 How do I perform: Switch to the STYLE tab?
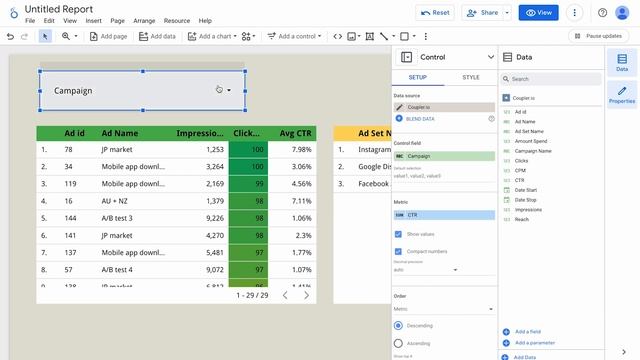(x=471, y=77)
